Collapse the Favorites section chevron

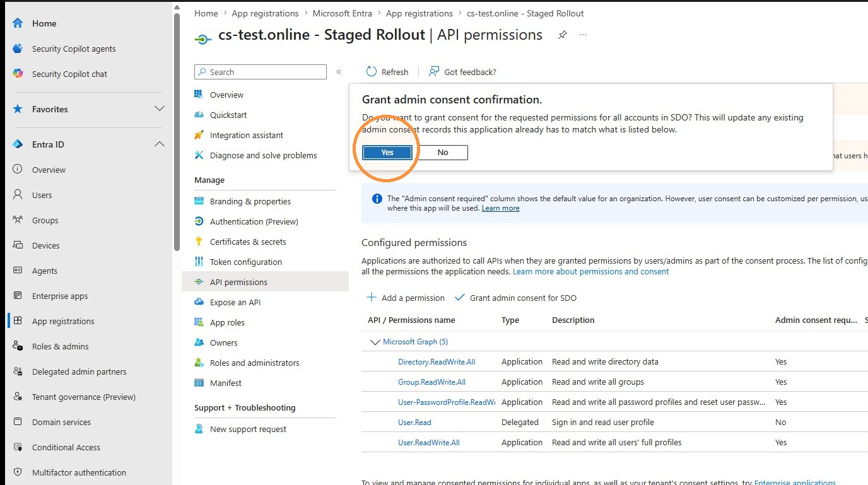tap(160, 109)
